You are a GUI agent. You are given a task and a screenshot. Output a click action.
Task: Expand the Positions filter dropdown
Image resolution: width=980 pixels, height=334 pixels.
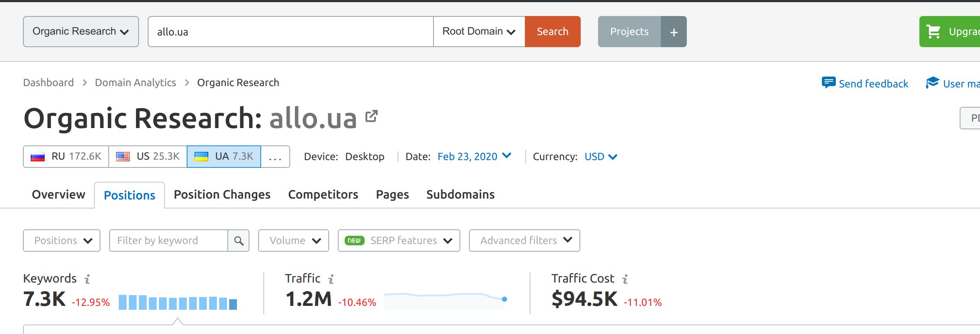click(x=61, y=241)
